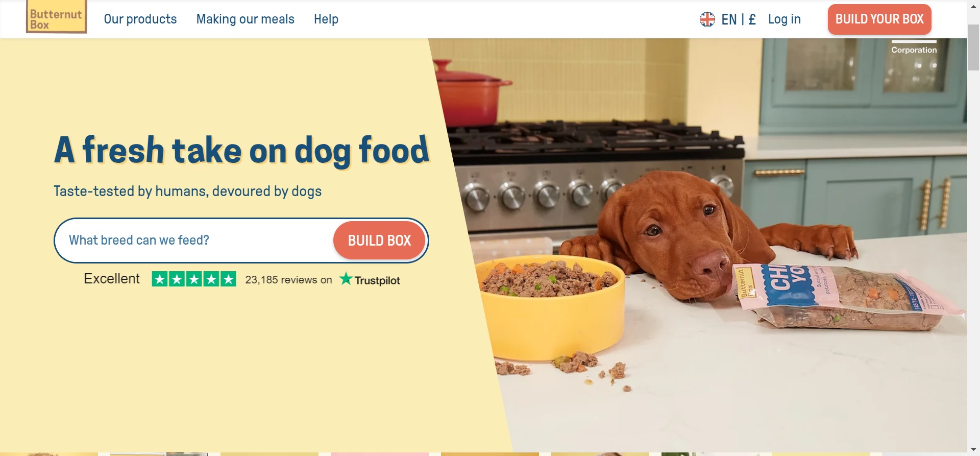
Task: Open the Help menu
Action: coord(326,19)
